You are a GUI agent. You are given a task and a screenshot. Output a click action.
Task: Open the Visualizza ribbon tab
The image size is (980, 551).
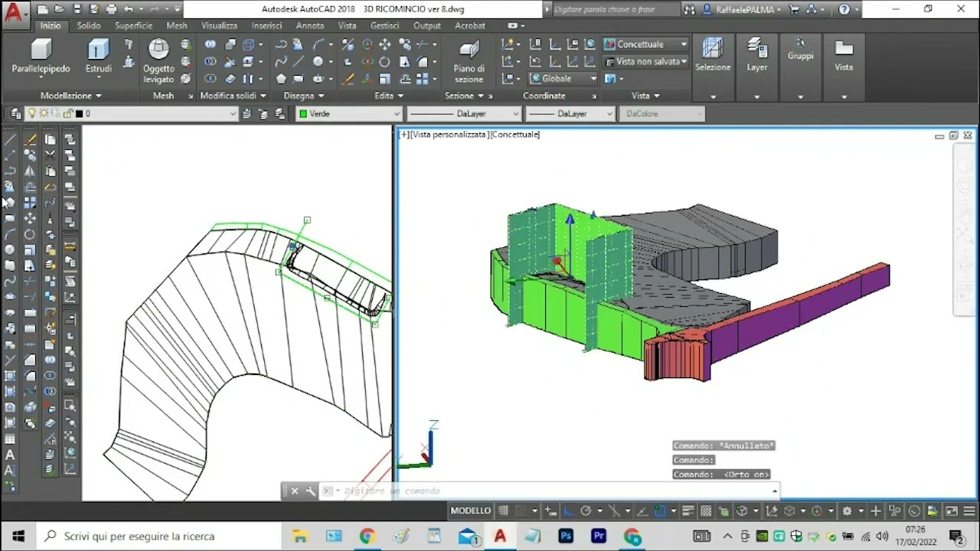[x=219, y=25]
